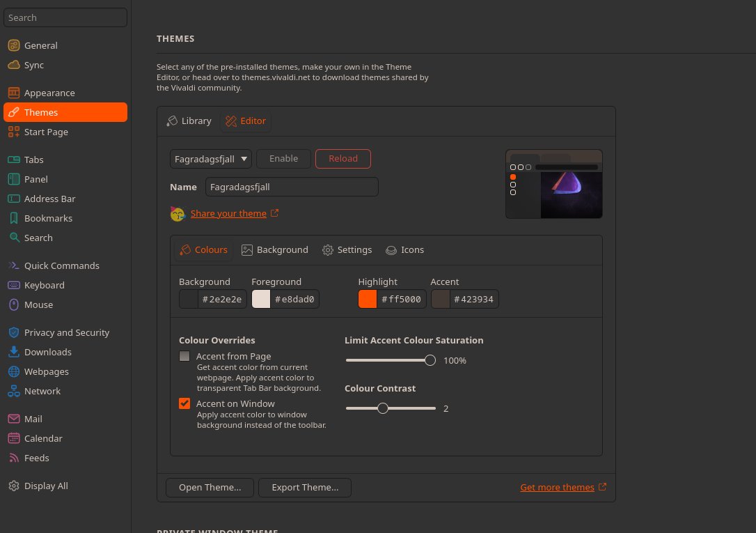Click the Foreground colour swatch
This screenshot has width=756, height=533.
tap(261, 299)
